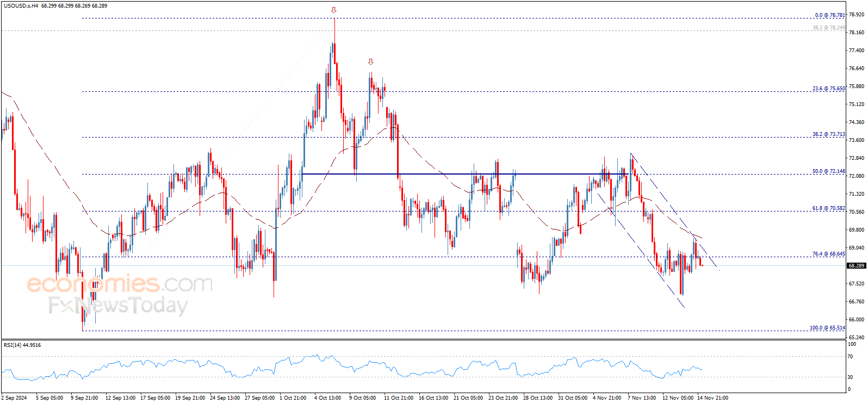Click the 76.640 price axis label
Viewport: 868px width, 404px height.
(x=857, y=69)
